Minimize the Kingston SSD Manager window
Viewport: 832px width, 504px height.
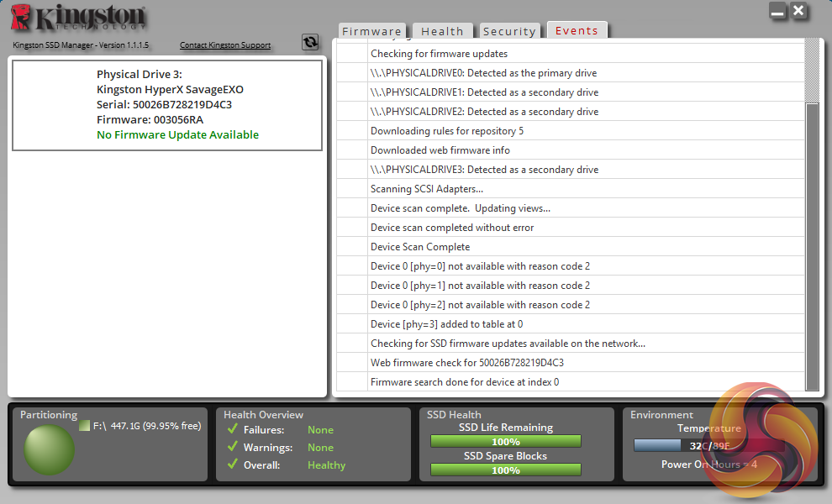click(x=778, y=11)
